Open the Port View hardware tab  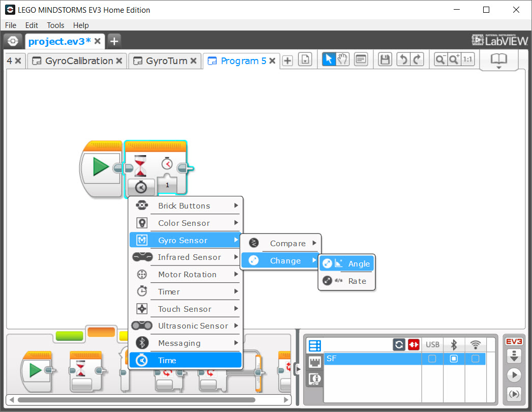pyautogui.click(x=314, y=362)
